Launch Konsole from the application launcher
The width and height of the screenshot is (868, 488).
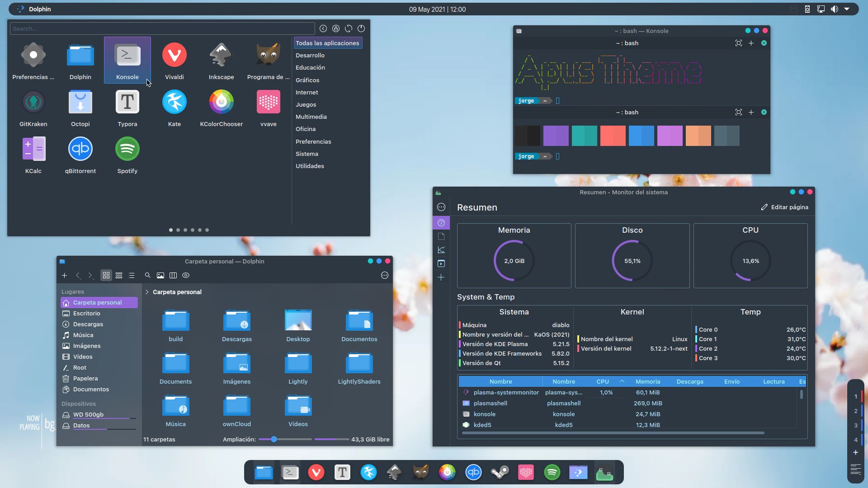click(x=127, y=60)
